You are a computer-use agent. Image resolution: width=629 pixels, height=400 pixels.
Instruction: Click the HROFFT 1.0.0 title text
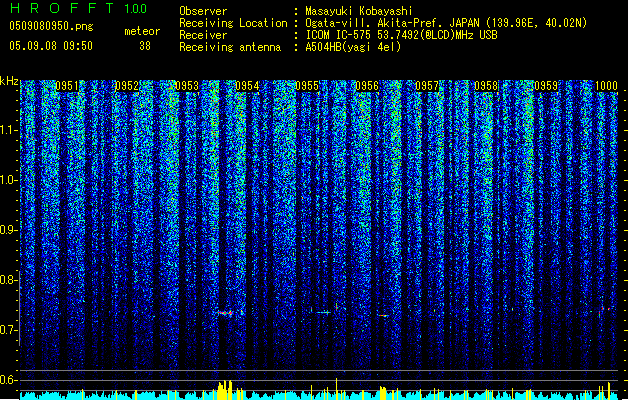[78, 8]
